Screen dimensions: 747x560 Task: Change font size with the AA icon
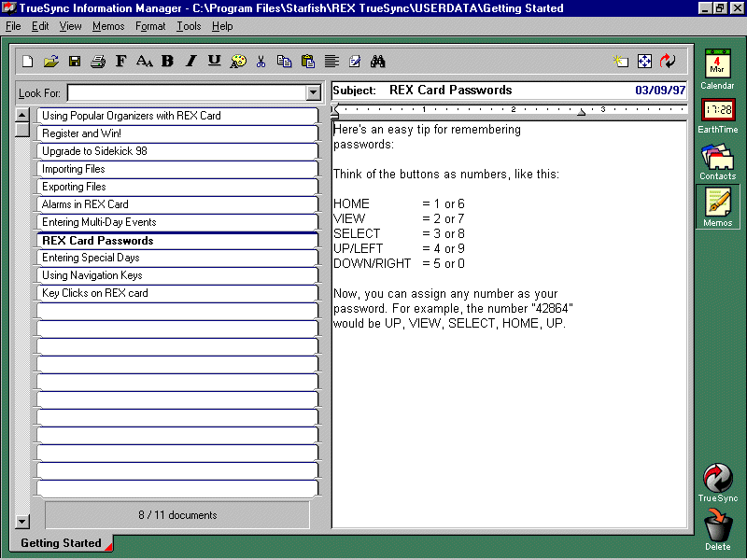point(145,61)
